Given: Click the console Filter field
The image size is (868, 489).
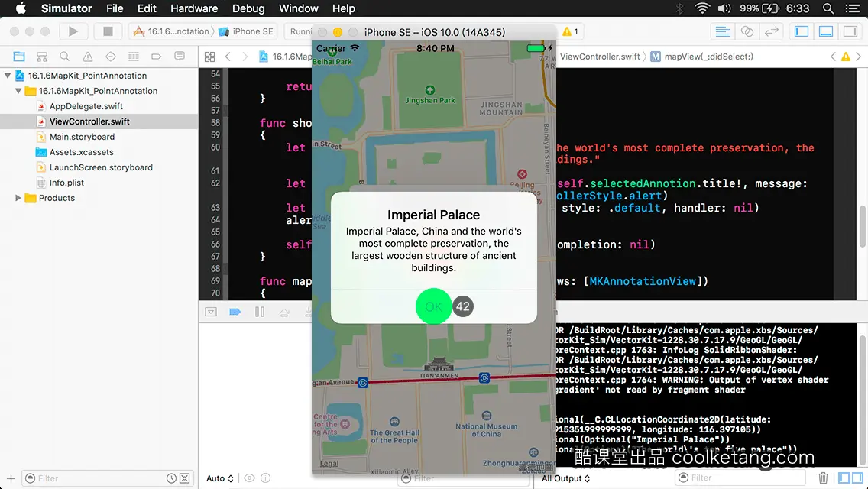Looking at the screenshot, I should 740,478.
